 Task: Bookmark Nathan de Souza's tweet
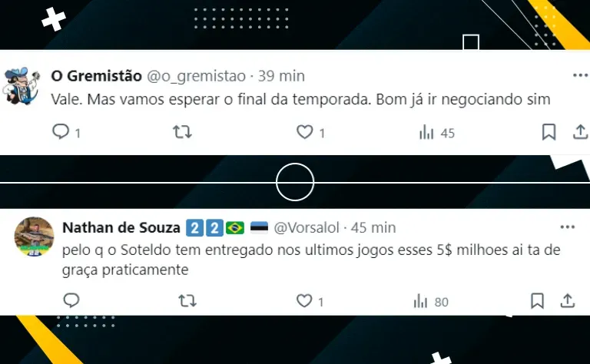pyautogui.click(x=537, y=301)
